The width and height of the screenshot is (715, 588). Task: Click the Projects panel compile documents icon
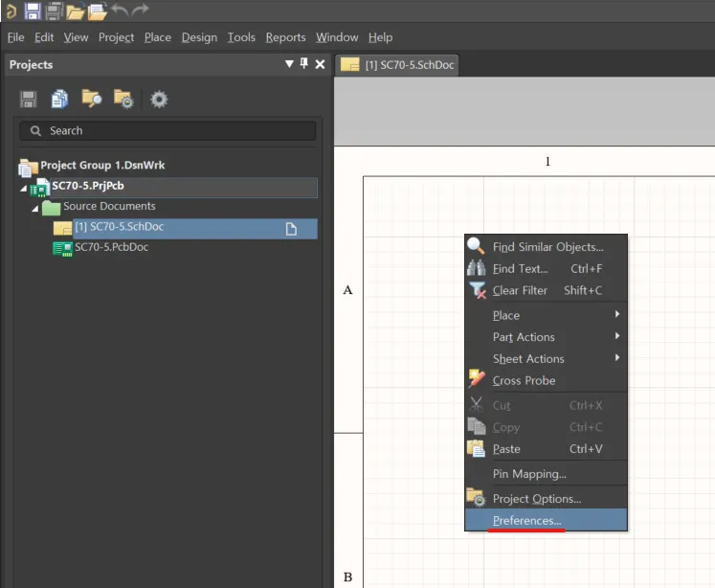coord(59,99)
